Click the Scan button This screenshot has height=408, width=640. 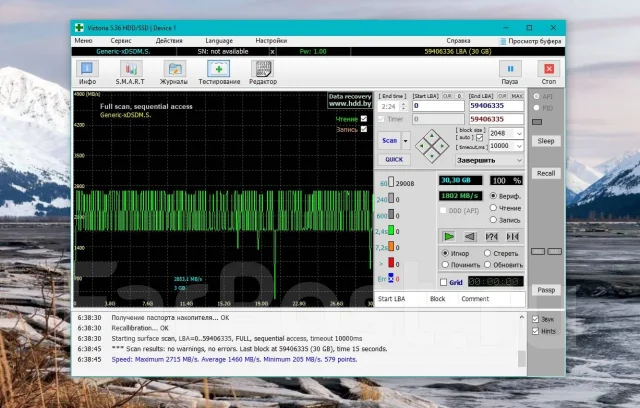[x=389, y=141]
